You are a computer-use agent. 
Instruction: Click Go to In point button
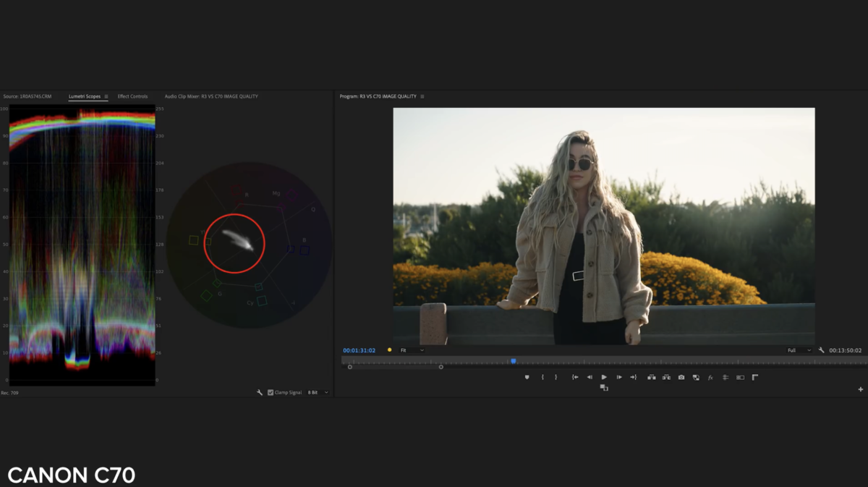click(x=575, y=377)
